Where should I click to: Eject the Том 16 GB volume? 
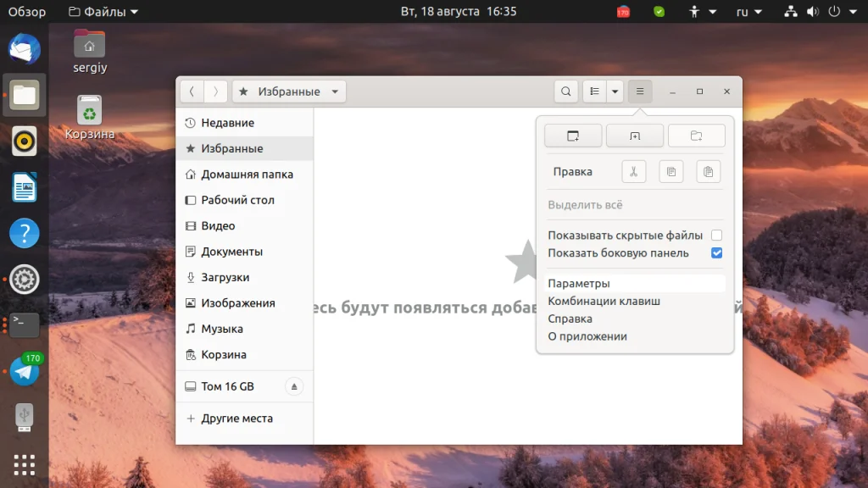(x=294, y=386)
